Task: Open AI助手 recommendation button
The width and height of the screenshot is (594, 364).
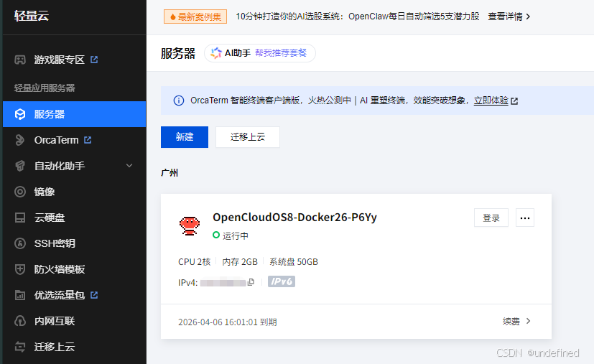Action: point(260,53)
